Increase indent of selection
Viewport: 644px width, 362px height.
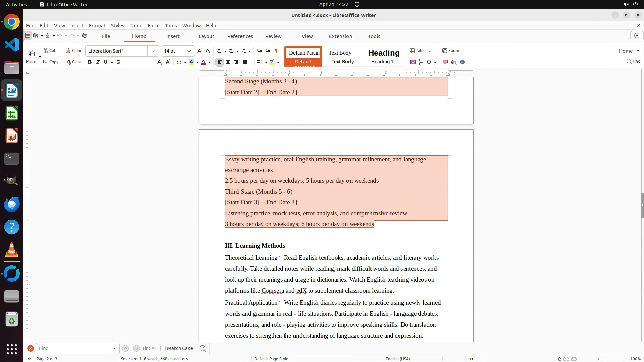[259, 51]
